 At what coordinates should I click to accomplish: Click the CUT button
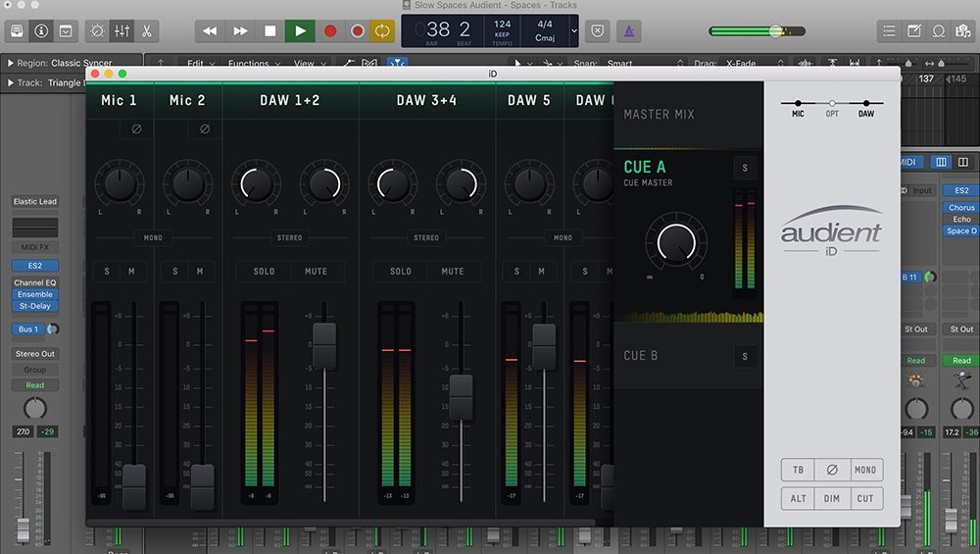[x=865, y=498]
